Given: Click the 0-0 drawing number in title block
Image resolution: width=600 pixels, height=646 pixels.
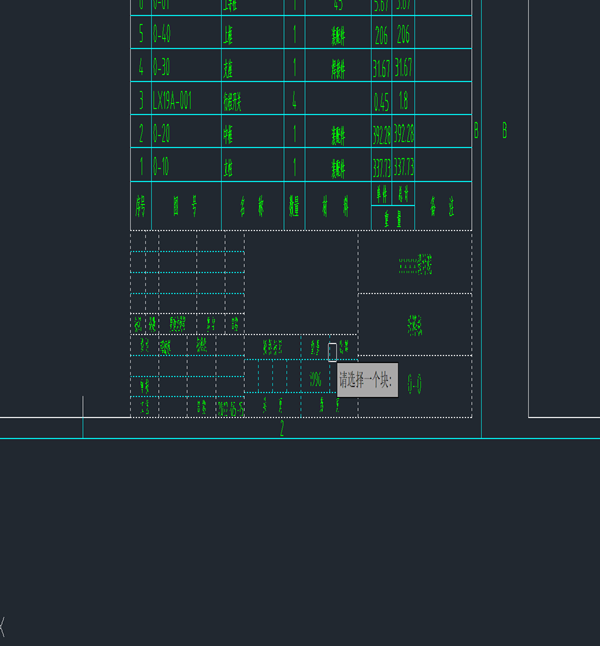Looking at the screenshot, I should [415, 384].
